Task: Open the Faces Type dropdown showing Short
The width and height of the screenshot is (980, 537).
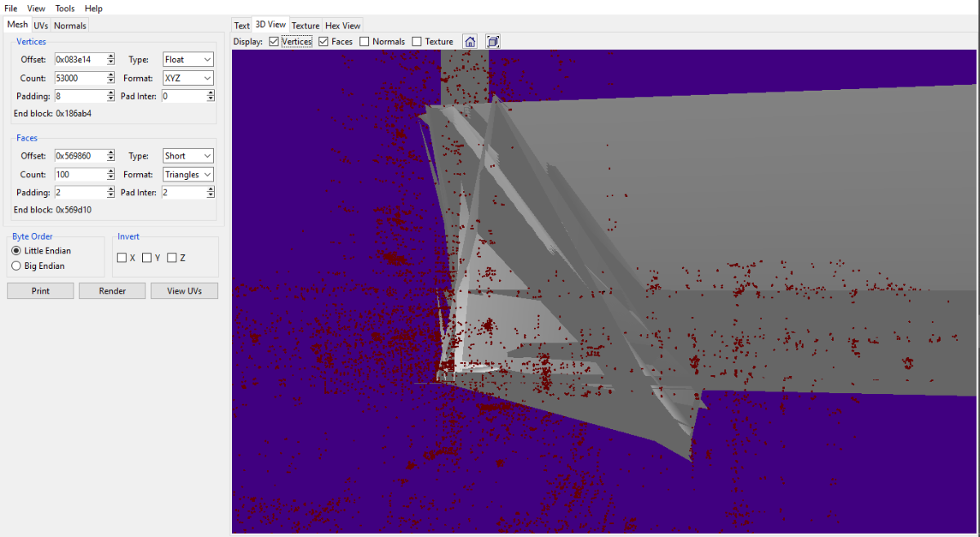Action: click(188, 155)
